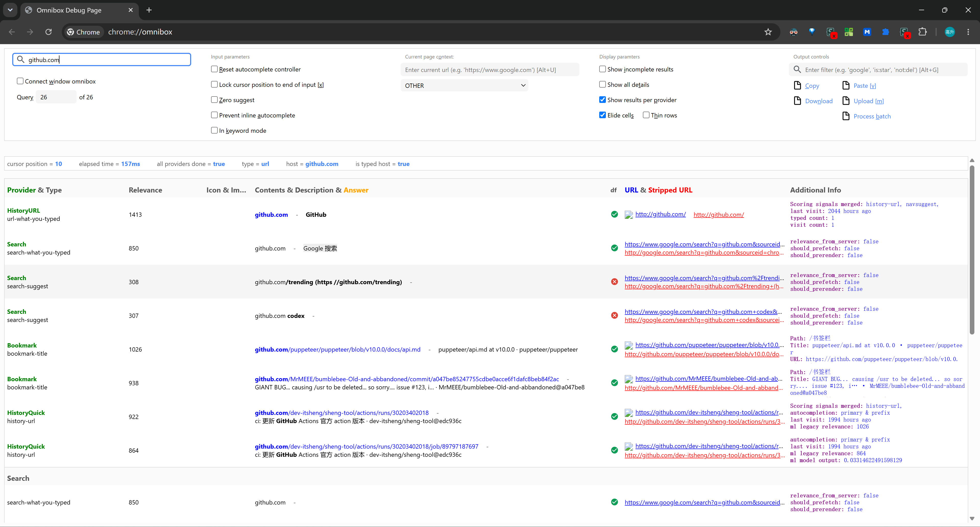Click the Upload document icon
This screenshot has width=980, height=527.
pyautogui.click(x=846, y=100)
